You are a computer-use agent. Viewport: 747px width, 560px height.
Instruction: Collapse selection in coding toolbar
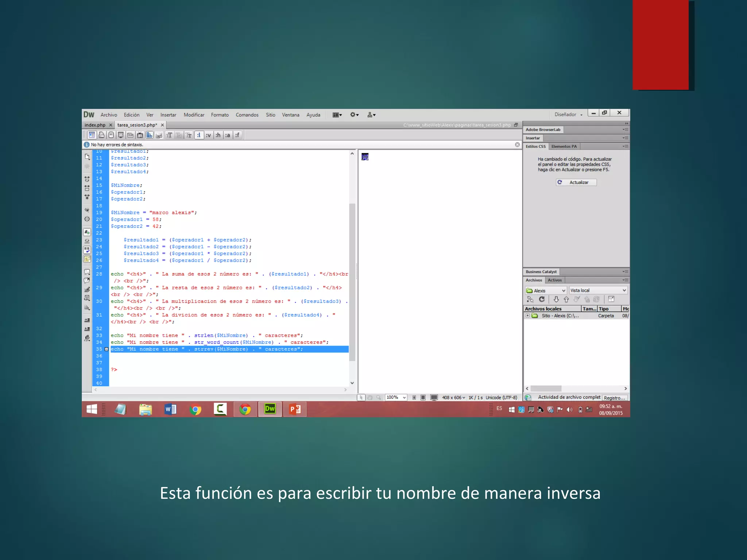pos(87,188)
